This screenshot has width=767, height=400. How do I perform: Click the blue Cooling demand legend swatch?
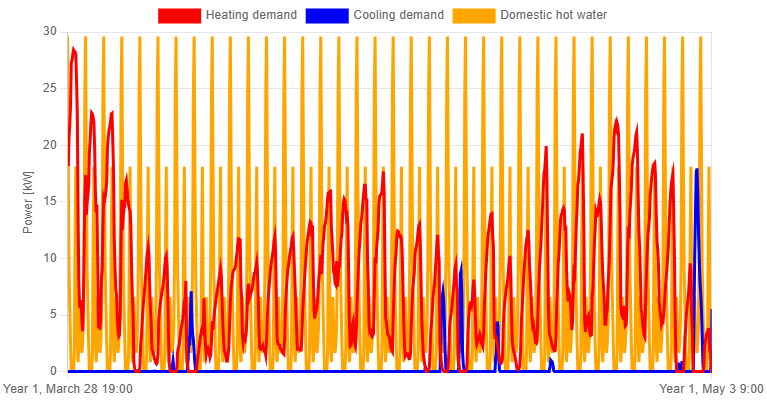click(x=327, y=15)
